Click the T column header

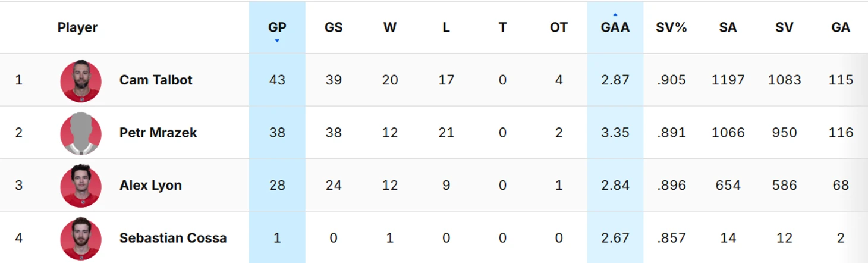(x=502, y=27)
